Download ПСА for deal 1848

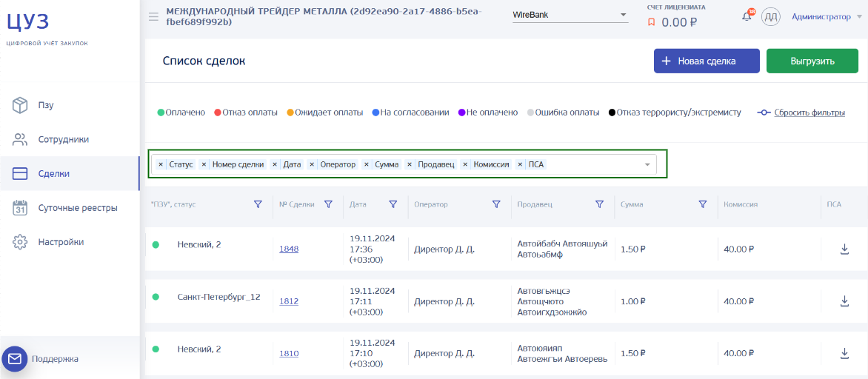click(845, 249)
